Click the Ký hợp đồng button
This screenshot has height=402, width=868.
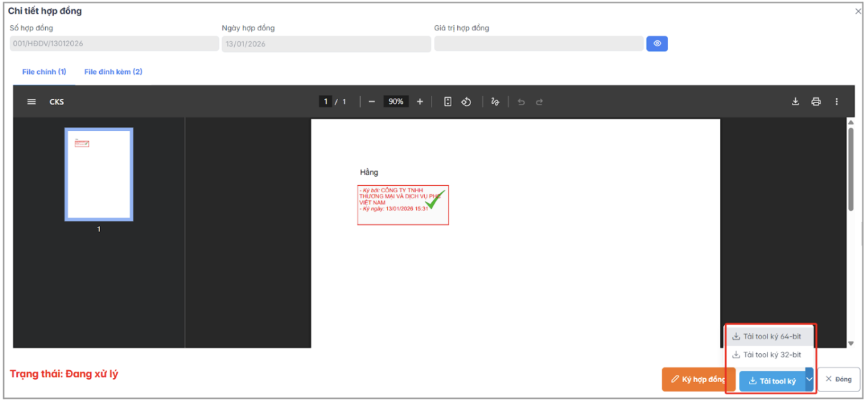pyautogui.click(x=698, y=380)
